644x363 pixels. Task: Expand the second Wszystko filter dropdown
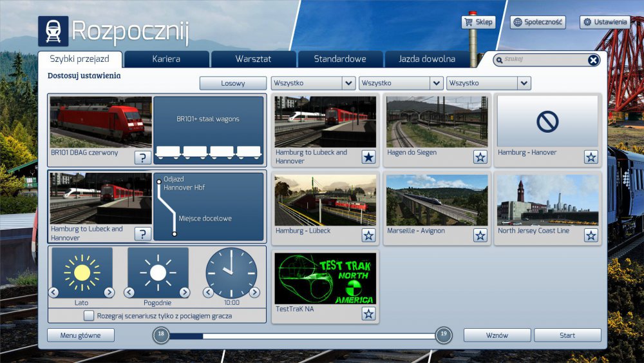436,83
